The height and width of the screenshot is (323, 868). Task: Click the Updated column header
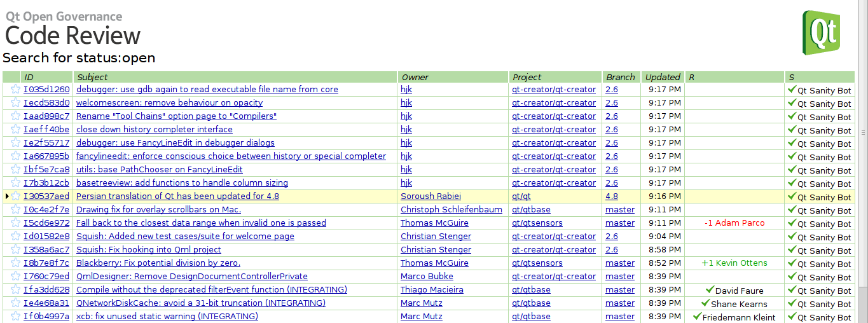point(662,77)
